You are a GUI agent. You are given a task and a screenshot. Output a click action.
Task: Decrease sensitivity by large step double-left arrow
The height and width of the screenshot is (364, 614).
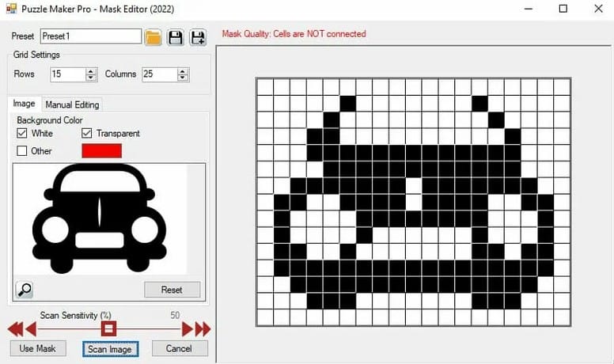[13, 329]
